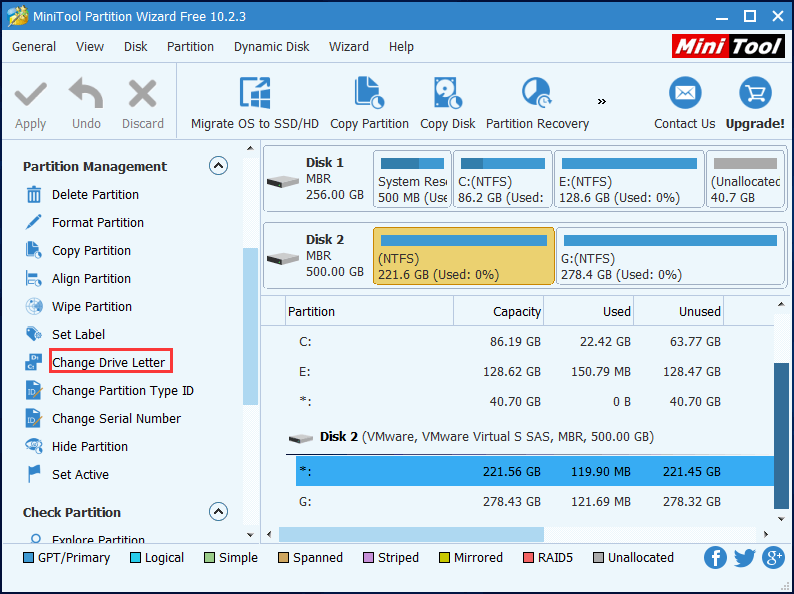This screenshot has width=794, height=594.
Task: Select the Disk 2 drive icon in map
Action: coord(283,258)
